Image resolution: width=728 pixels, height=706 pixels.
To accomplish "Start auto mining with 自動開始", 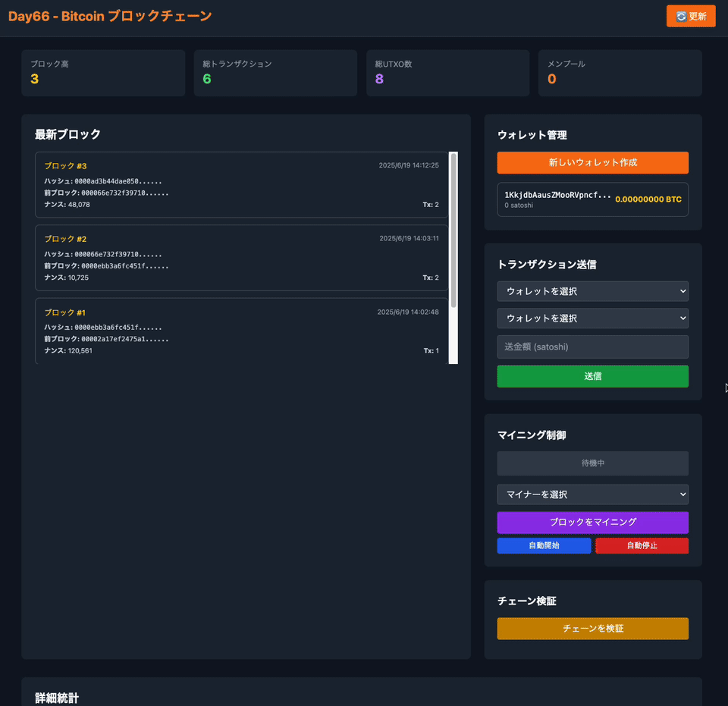I will pyautogui.click(x=544, y=546).
